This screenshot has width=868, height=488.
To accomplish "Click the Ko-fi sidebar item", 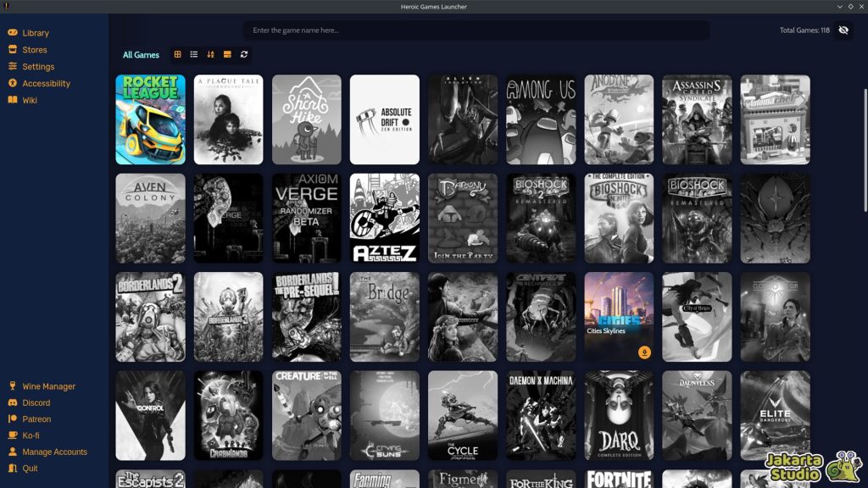I will [x=31, y=435].
